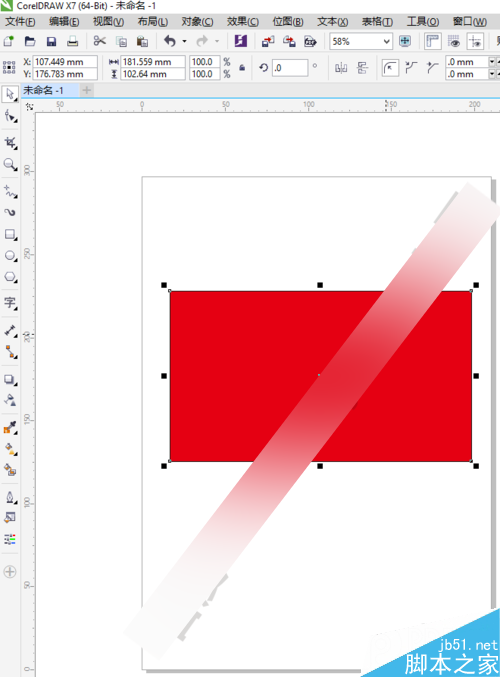Select the Smart Fill tool
Viewport: 500px width, 677px height.
[x=10, y=469]
